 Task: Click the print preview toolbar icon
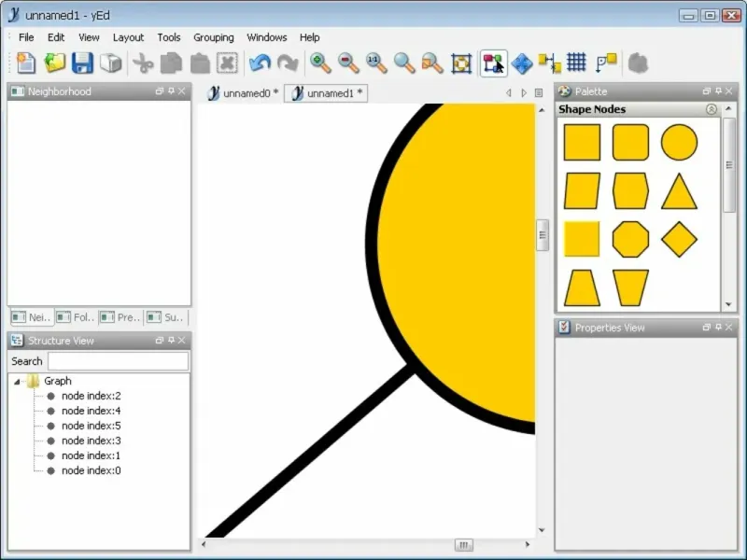[x=110, y=63]
